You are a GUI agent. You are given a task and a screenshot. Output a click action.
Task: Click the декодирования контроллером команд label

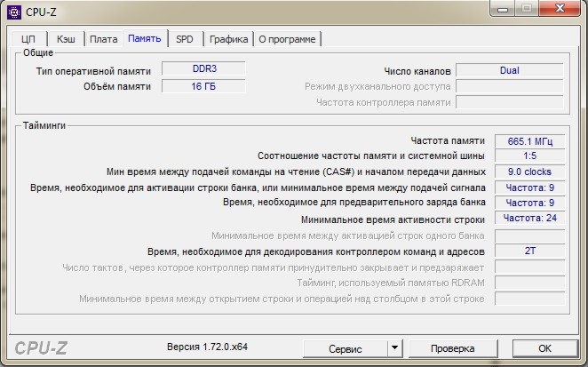tap(316, 251)
